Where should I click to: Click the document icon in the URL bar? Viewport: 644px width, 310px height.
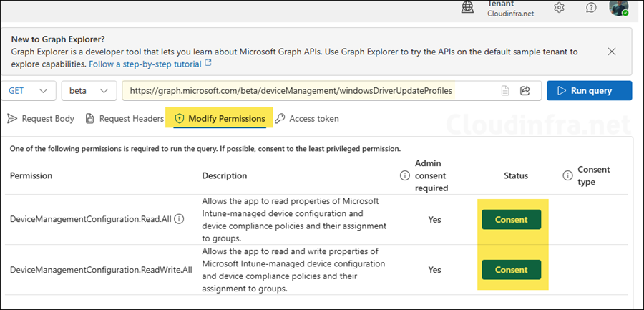click(505, 91)
